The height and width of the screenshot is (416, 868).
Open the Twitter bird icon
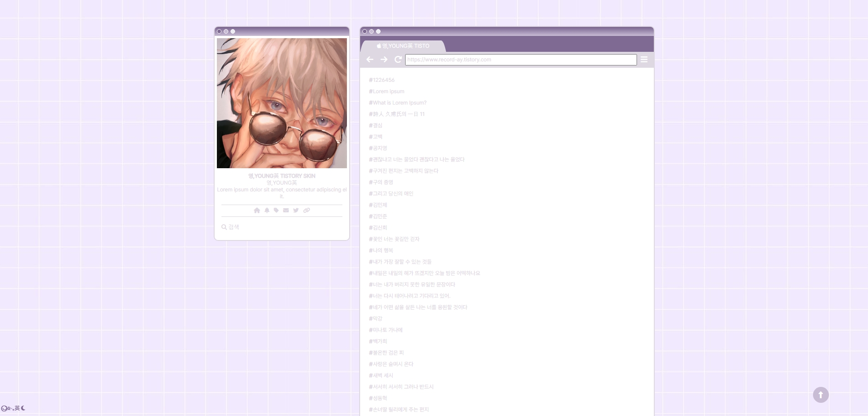[x=296, y=210]
